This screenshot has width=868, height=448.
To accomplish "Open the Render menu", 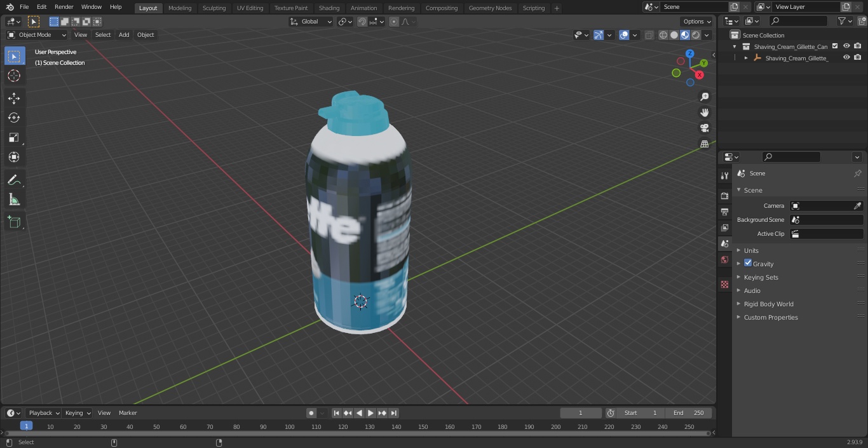I will click(64, 7).
